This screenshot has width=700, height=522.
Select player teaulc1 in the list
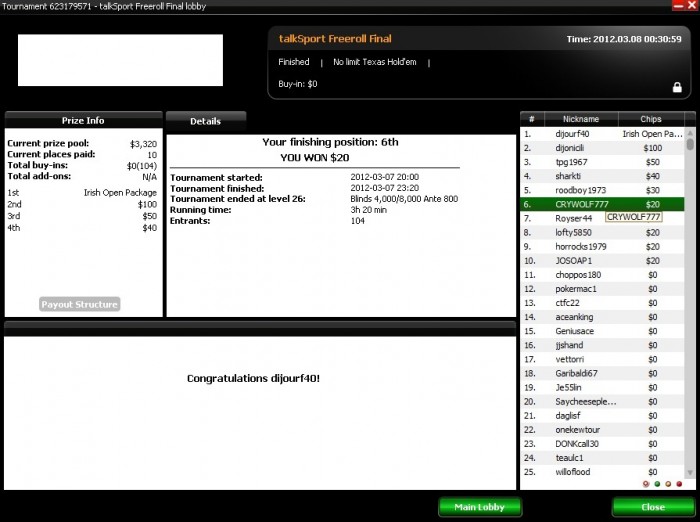[x=602, y=458]
